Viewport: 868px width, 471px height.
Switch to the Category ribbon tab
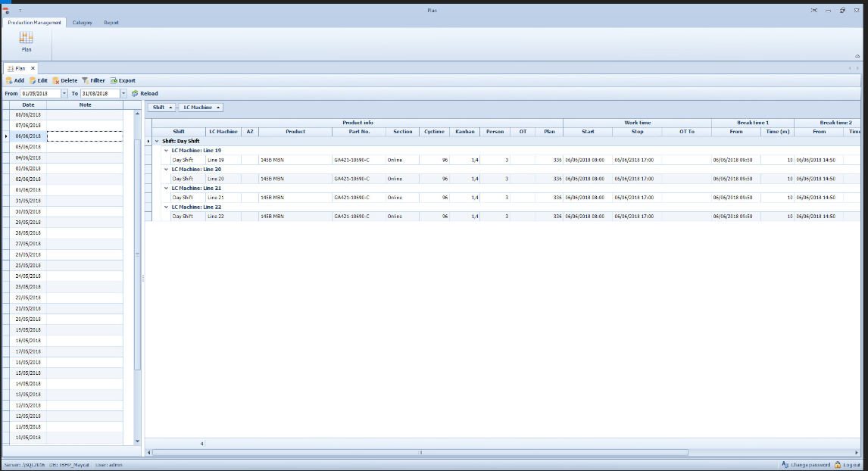click(x=83, y=23)
